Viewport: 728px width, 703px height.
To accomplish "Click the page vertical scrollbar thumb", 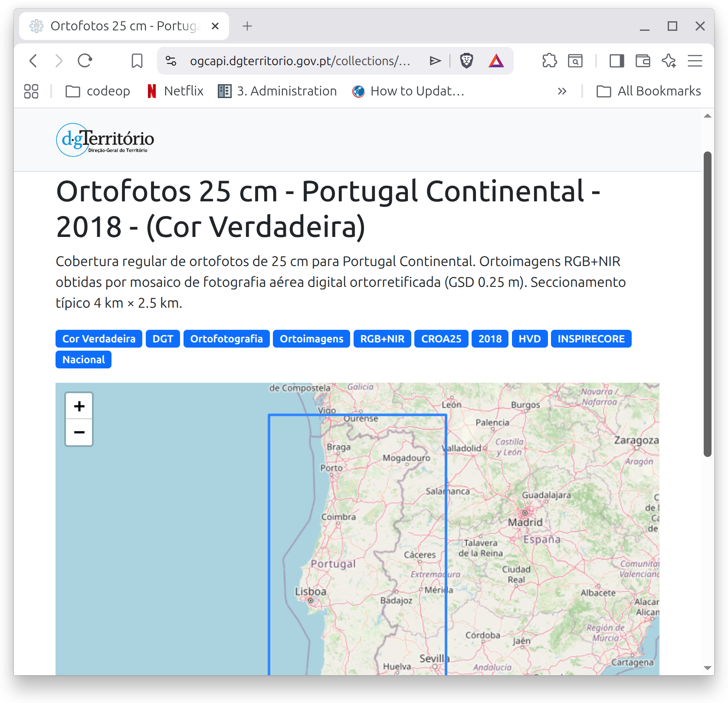I will [x=708, y=304].
